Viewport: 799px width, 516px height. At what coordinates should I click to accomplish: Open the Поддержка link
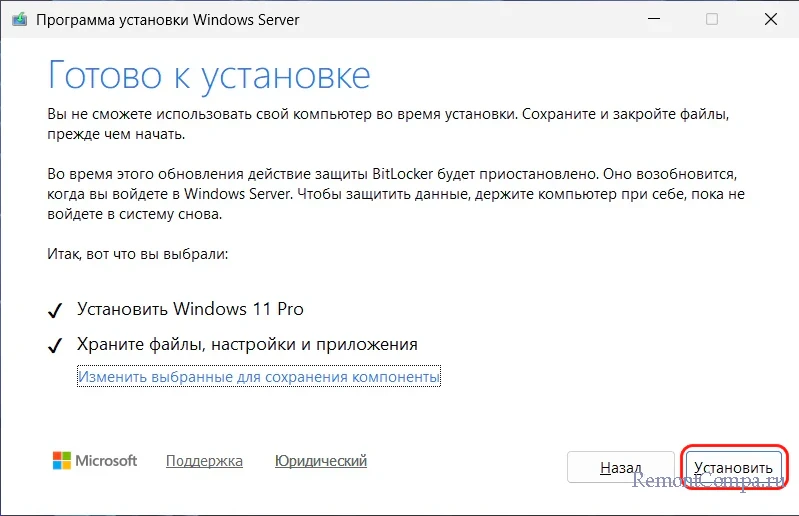tap(204, 461)
